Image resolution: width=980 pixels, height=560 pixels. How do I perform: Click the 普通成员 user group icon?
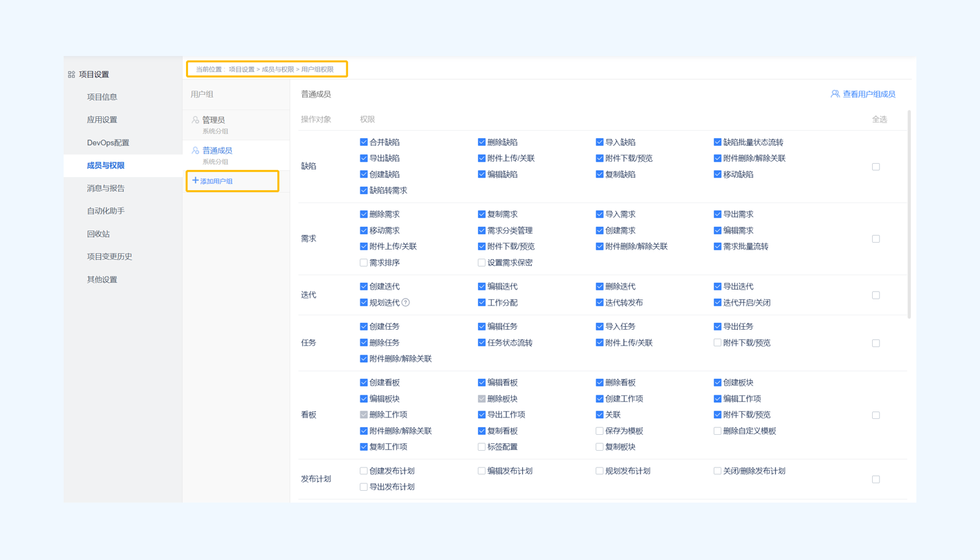(196, 151)
